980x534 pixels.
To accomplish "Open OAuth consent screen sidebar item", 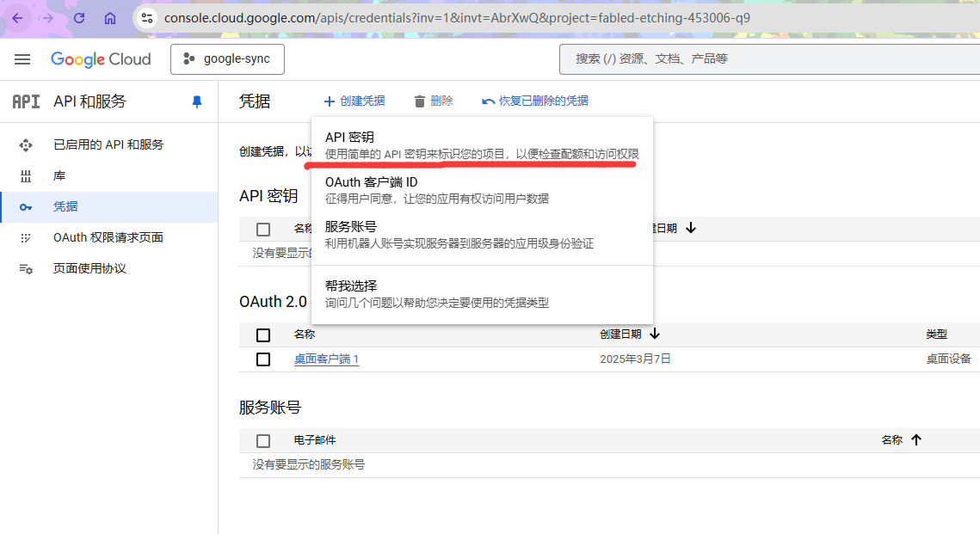I will (108, 237).
